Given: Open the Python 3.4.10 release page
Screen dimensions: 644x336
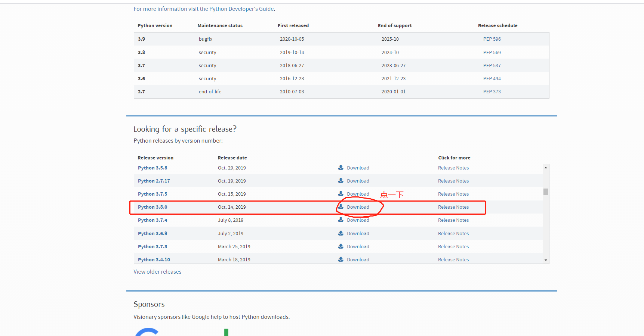Looking at the screenshot, I should coord(154,259).
